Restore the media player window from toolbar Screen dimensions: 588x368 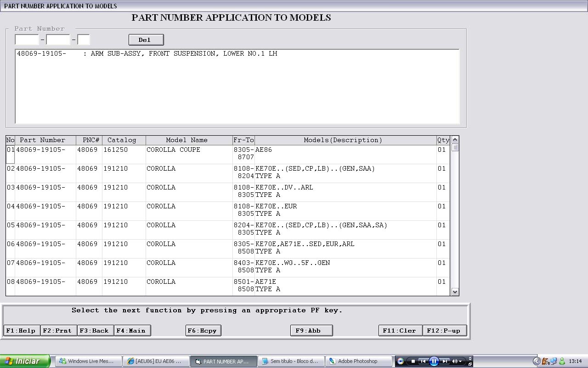(x=470, y=364)
